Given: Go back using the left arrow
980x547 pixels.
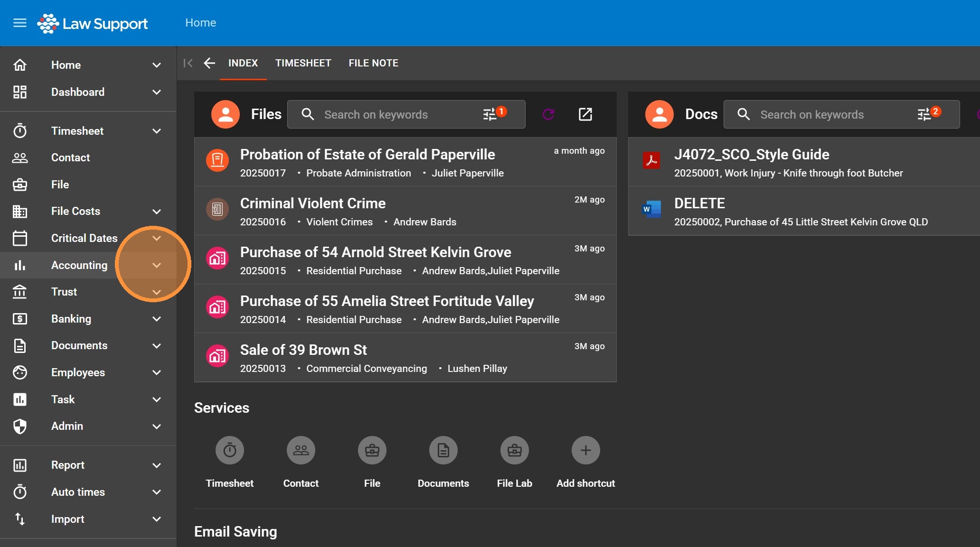Looking at the screenshot, I should 209,63.
